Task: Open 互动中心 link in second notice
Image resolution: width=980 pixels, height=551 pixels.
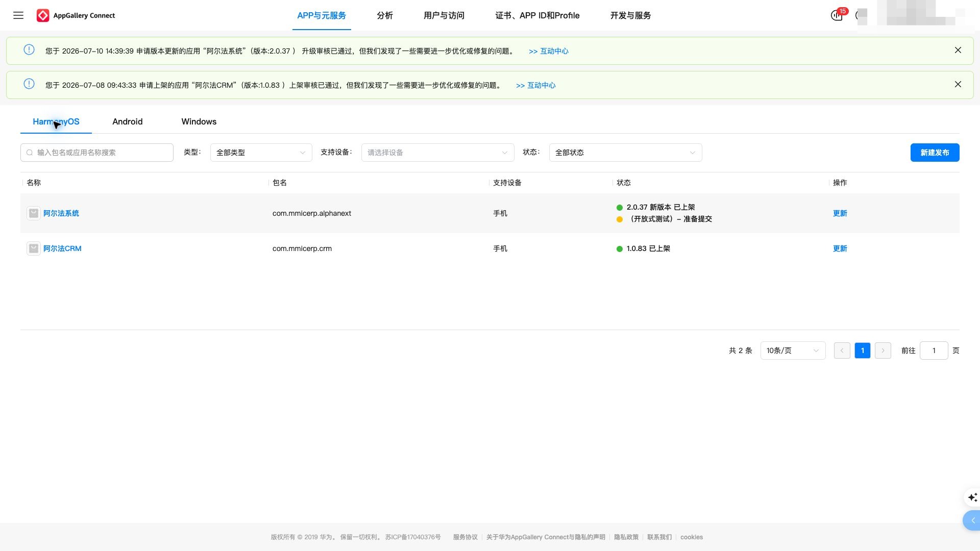Action: [536, 85]
